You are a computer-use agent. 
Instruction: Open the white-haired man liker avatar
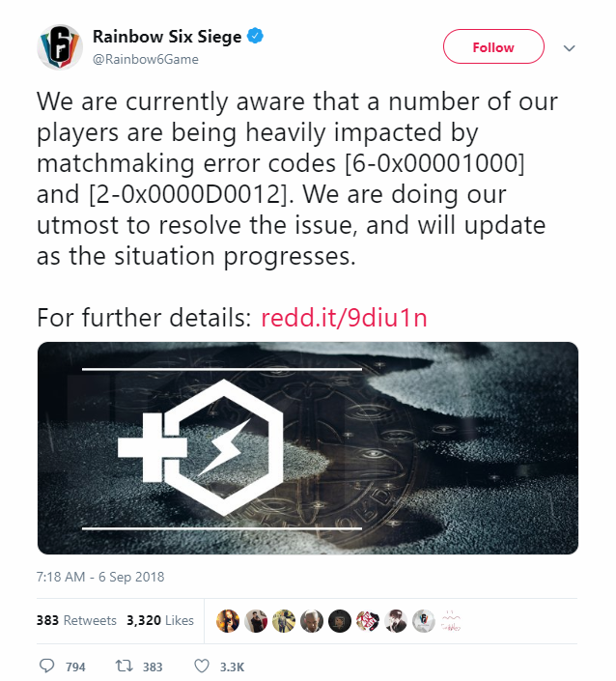(x=312, y=621)
